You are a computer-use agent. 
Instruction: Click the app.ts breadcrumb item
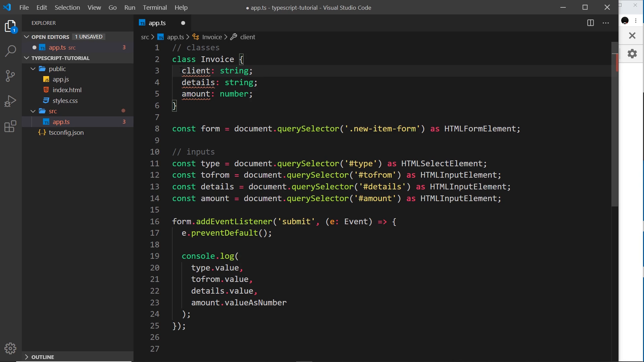pyautogui.click(x=175, y=37)
